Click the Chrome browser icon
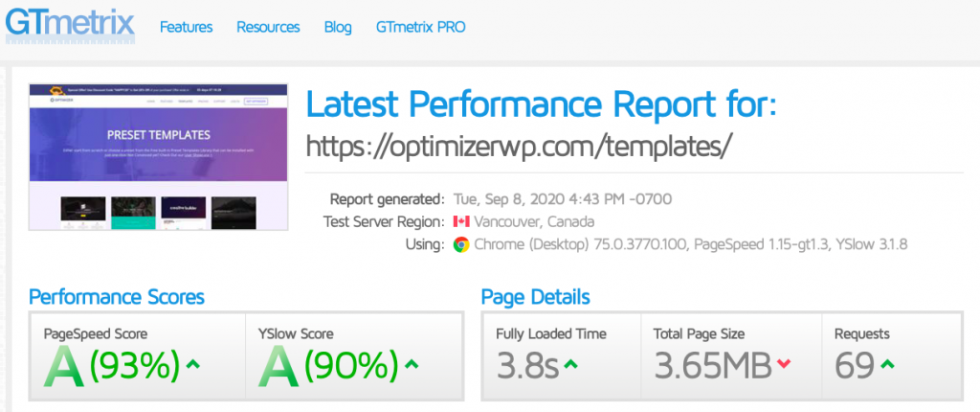 (461, 245)
